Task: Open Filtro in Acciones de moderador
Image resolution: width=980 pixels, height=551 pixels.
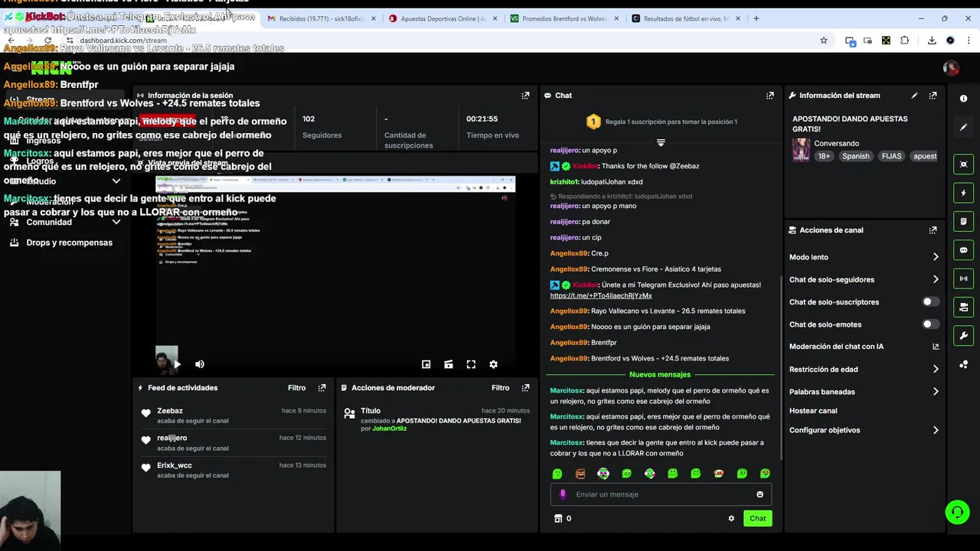Action: 501,388
